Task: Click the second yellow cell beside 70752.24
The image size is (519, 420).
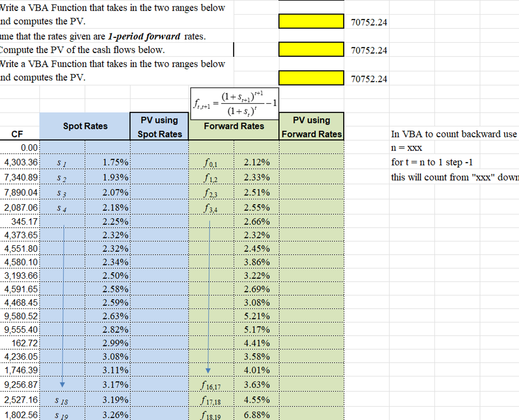Action: click(311, 49)
